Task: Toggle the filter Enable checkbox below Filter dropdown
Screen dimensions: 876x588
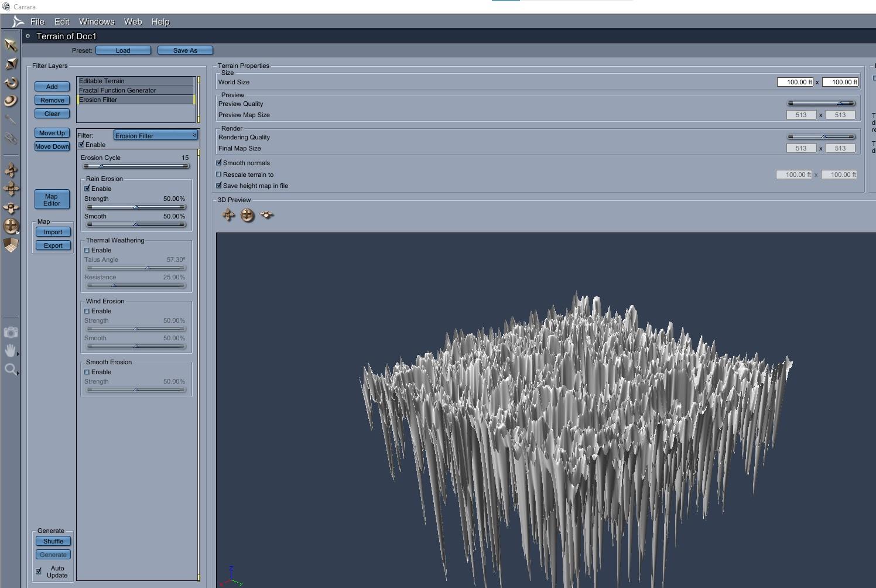Action: click(81, 144)
